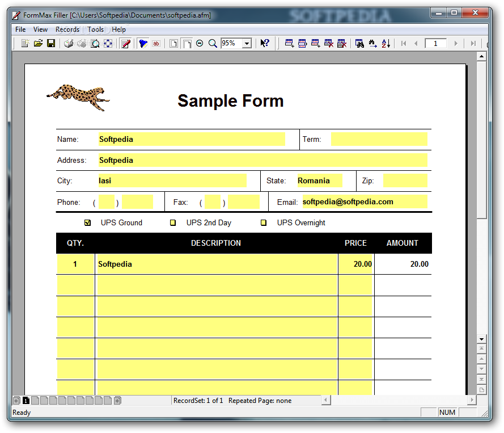Select page 1 tab in page strip
This screenshot has width=504, height=433.
pos(26,401)
